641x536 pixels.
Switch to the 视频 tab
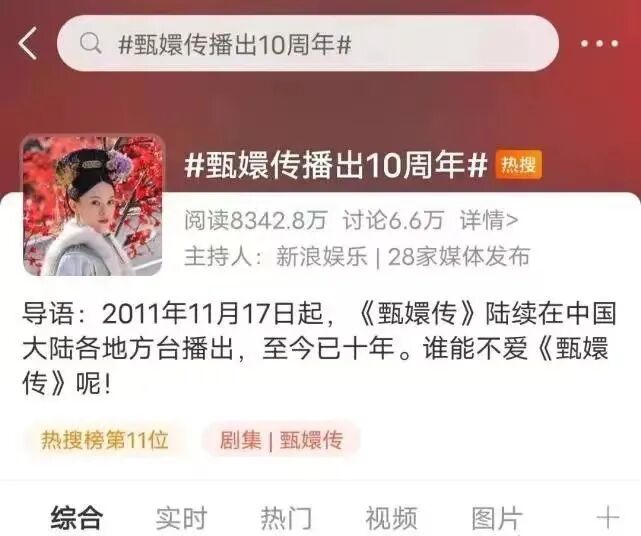coord(391,518)
